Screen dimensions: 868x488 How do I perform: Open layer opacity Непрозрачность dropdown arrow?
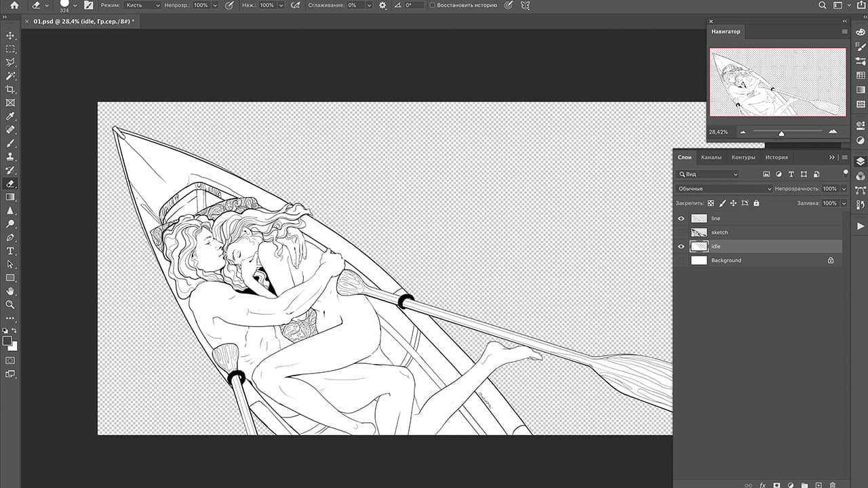click(x=844, y=188)
